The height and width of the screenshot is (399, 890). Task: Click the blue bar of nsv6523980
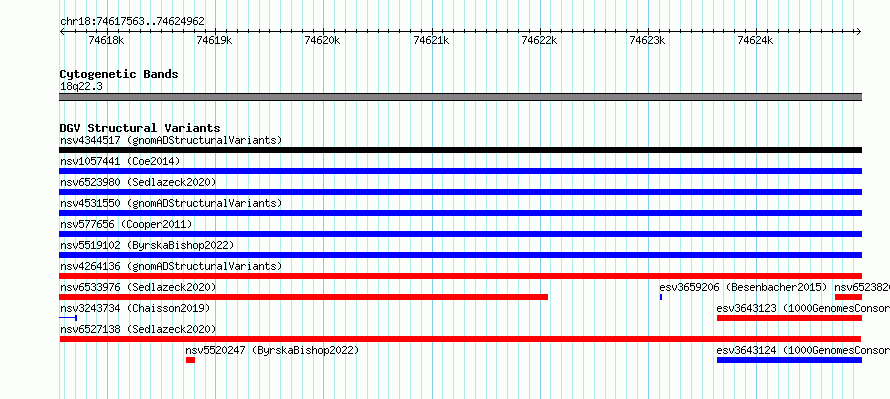pos(460,192)
